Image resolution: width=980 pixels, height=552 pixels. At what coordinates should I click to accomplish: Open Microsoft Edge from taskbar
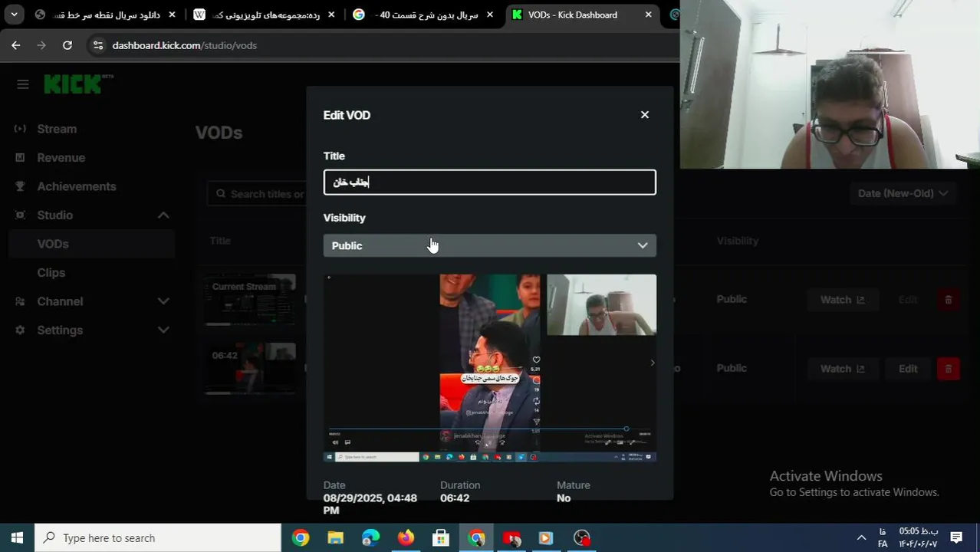click(370, 538)
